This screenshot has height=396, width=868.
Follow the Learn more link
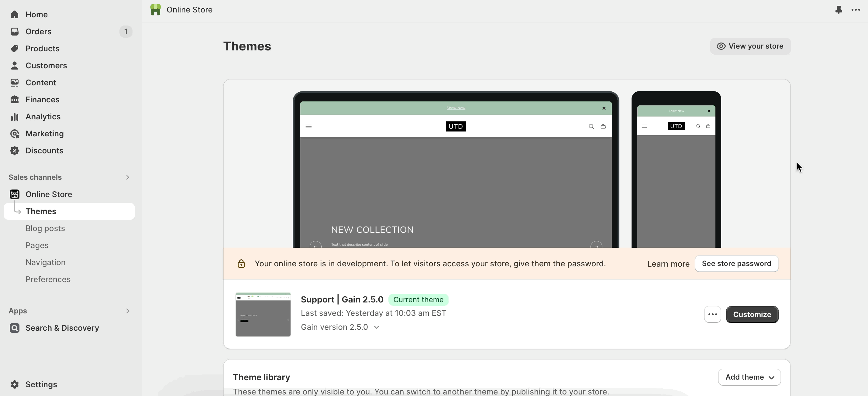668,264
